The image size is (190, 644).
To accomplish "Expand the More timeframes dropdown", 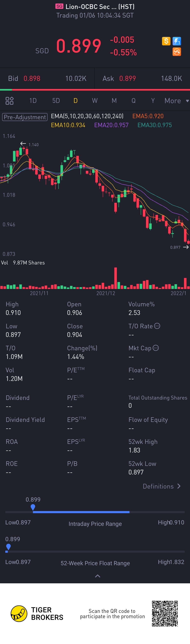I will [176, 101].
